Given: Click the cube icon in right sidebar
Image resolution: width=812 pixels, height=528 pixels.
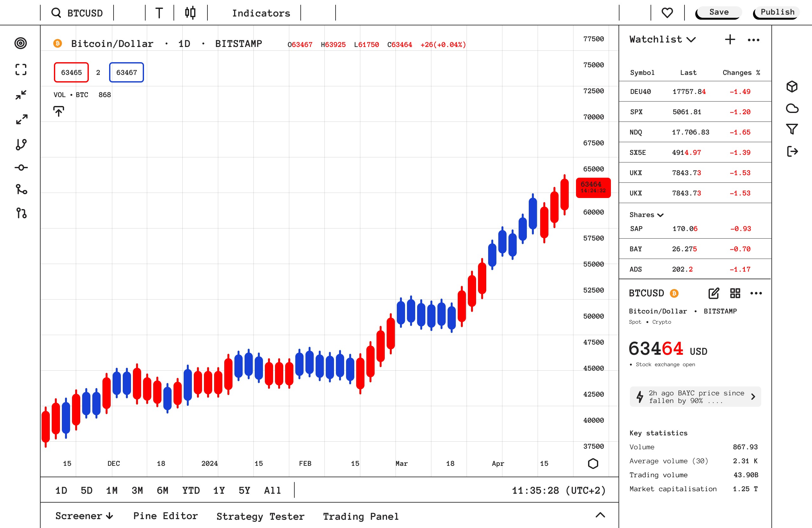Looking at the screenshot, I should [792, 86].
